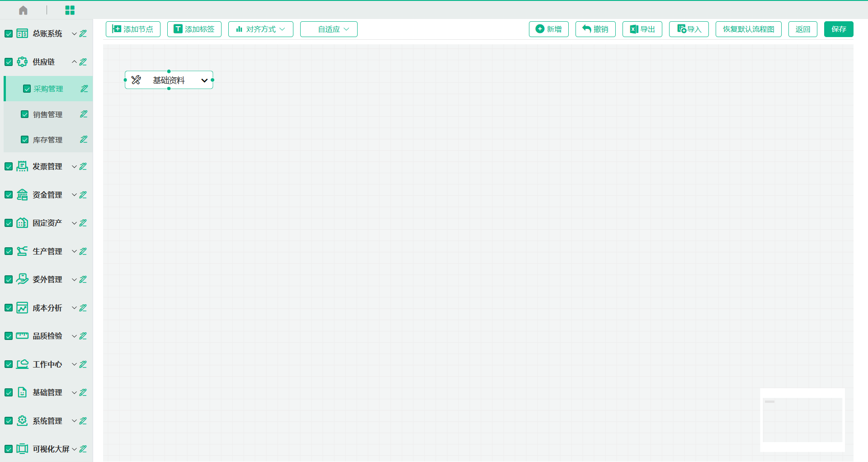Expand the 系统管理 chevron
The image size is (868, 462).
click(74, 421)
